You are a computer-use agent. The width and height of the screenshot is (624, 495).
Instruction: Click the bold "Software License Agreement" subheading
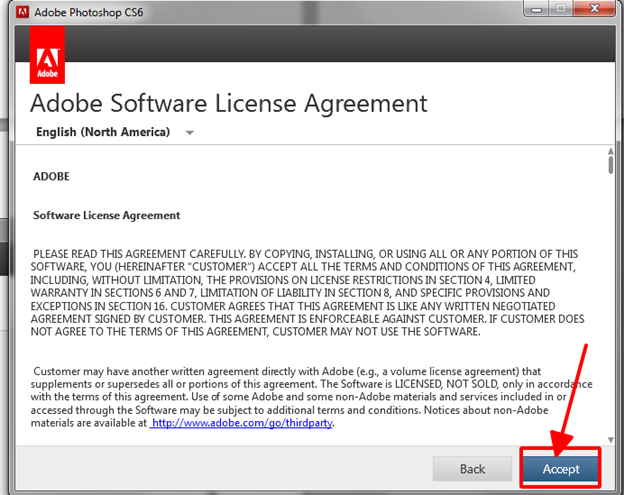pos(106,215)
